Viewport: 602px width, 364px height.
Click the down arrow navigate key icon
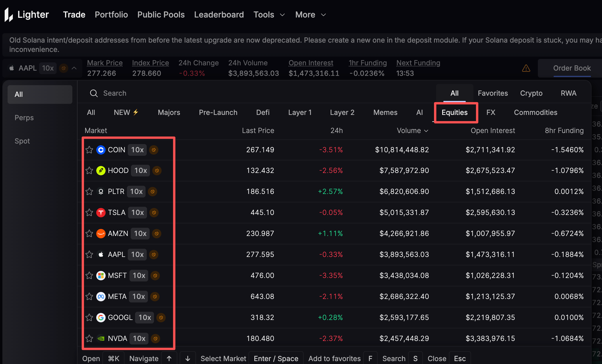[188, 358]
